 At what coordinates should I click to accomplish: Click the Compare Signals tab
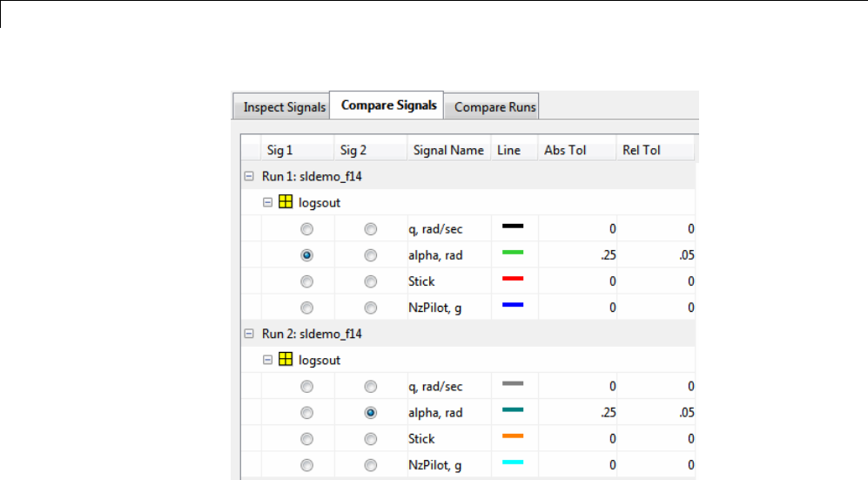[388, 105]
